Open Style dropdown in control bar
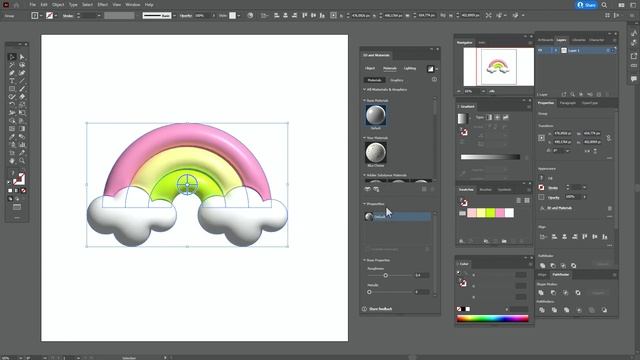Viewport: 640px width, 360px height. coord(239,16)
